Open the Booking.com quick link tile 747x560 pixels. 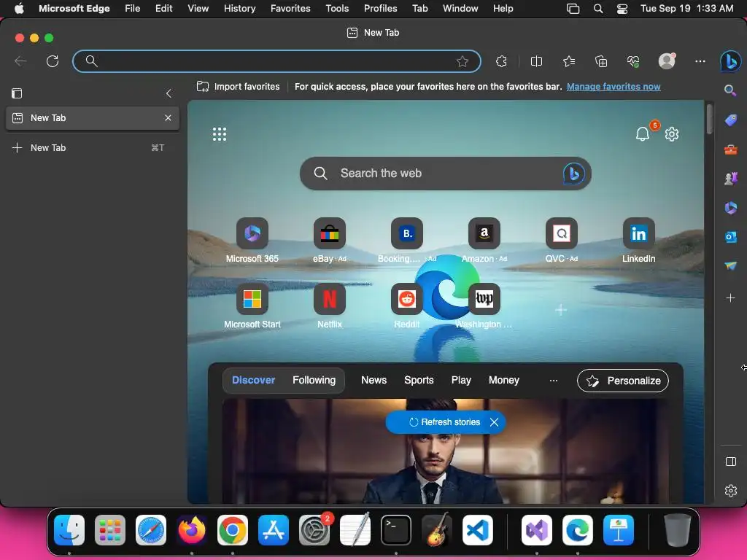[x=407, y=233]
